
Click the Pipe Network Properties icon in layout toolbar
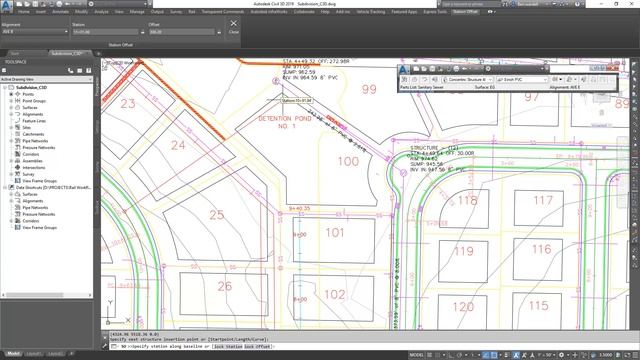point(404,80)
